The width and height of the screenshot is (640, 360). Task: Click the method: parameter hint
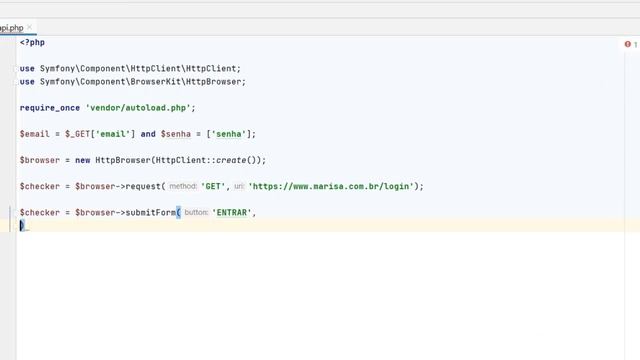tap(183, 186)
